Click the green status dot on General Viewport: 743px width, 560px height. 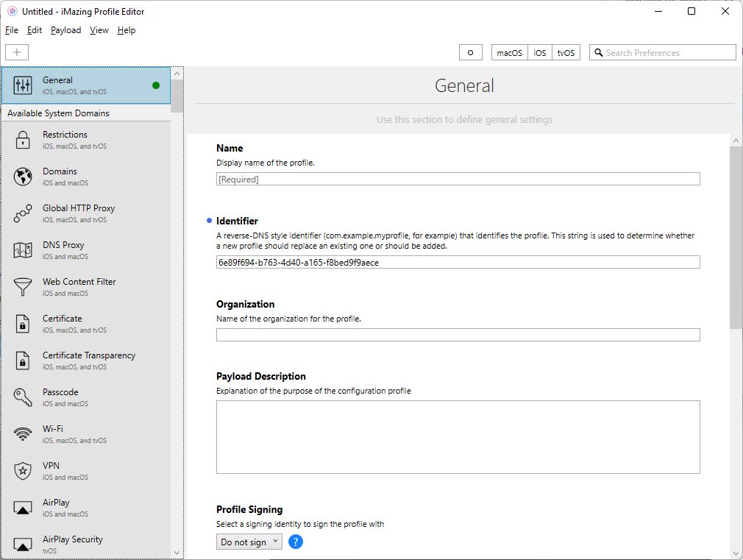(156, 85)
